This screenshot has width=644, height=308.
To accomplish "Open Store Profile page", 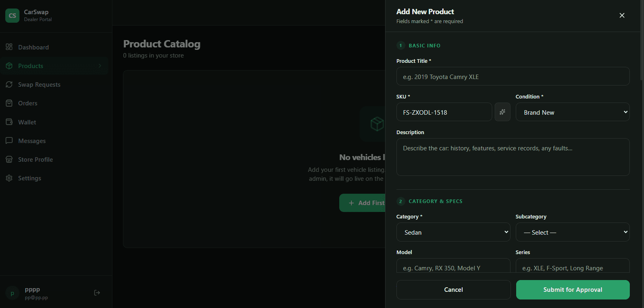I will click(54, 159).
